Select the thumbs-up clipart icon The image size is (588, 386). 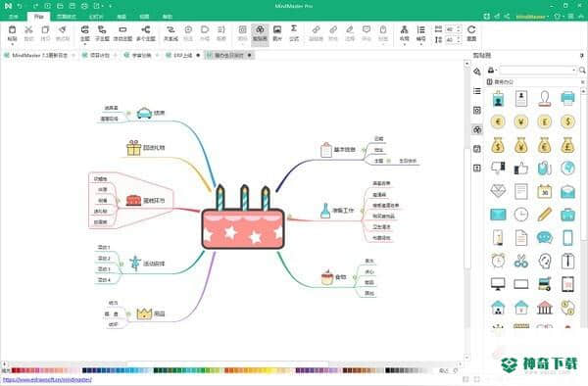(521, 169)
